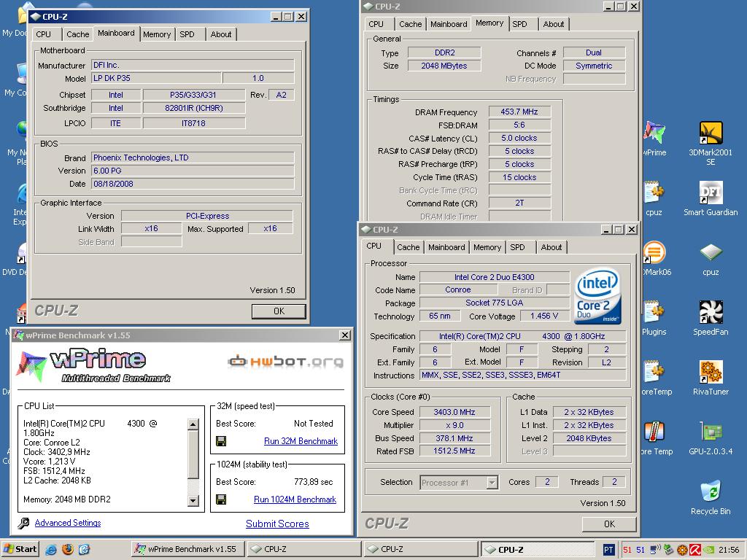Close the wPrime Benchmark window
Screen dimensions: 747x560
(345, 335)
